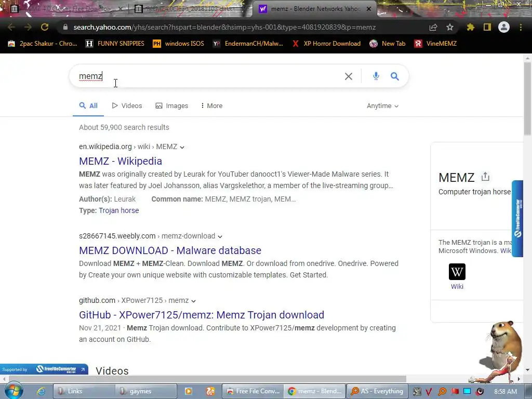Switch to Images results tab
Image resolution: width=532 pixels, height=399 pixels.
tap(171, 105)
